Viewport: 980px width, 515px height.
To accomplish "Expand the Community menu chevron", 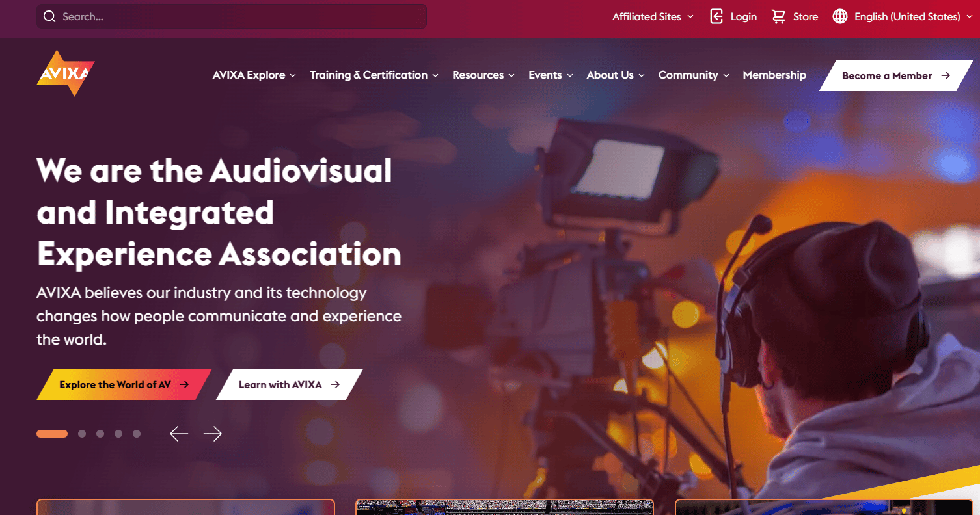I will click(x=726, y=75).
